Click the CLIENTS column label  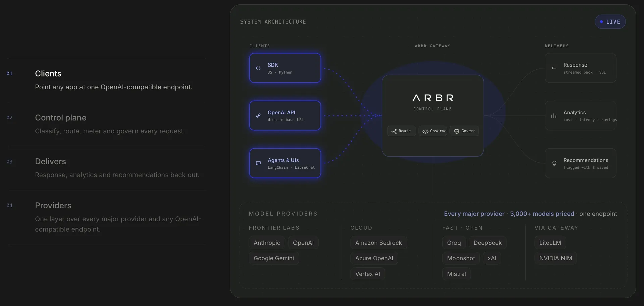point(260,46)
